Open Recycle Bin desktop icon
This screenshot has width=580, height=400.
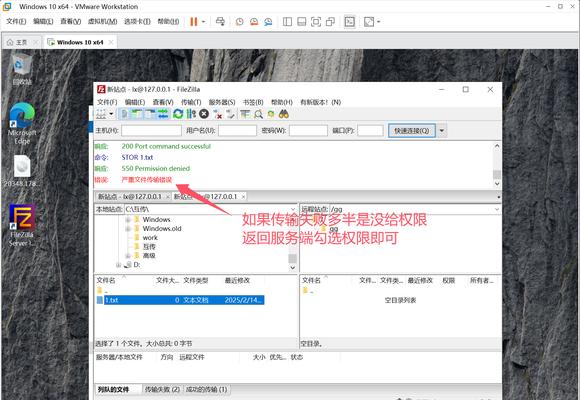pyautogui.click(x=22, y=70)
